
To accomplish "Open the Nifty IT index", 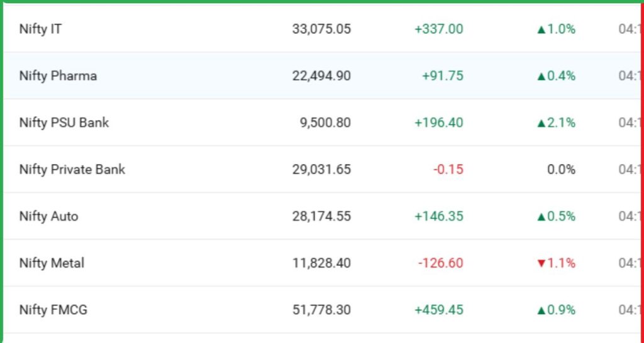I will click(x=40, y=29).
